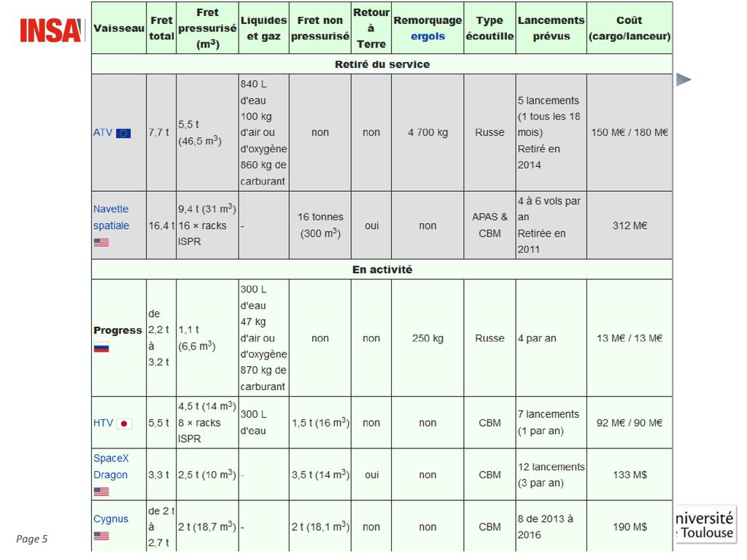Click the 4 700 kg remorquage cell
This screenshot has width=747, height=560.
click(x=427, y=133)
